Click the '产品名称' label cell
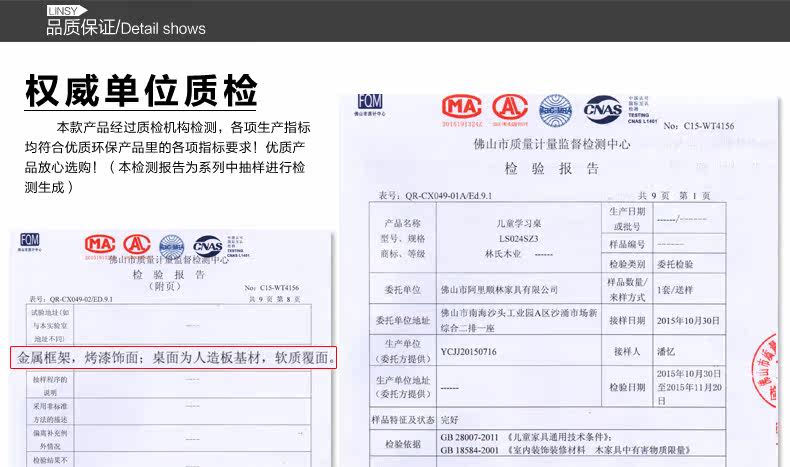This screenshot has height=467, width=790. pos(403,223)
